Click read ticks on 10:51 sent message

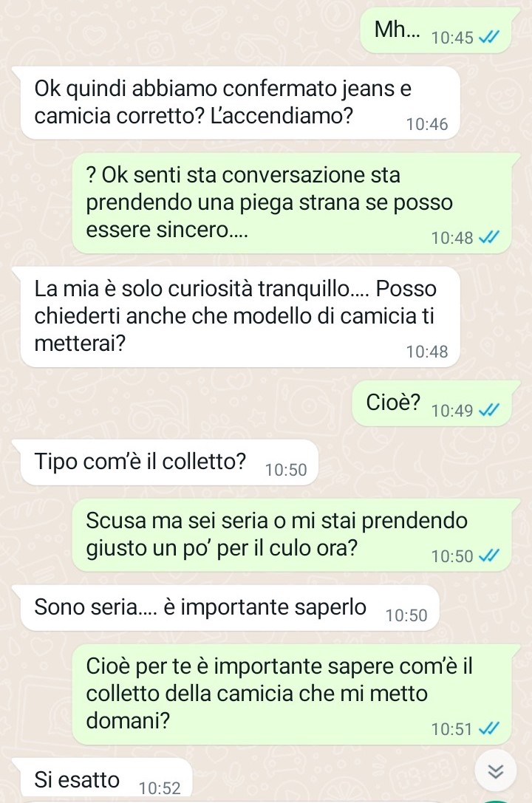click(488, 728)
